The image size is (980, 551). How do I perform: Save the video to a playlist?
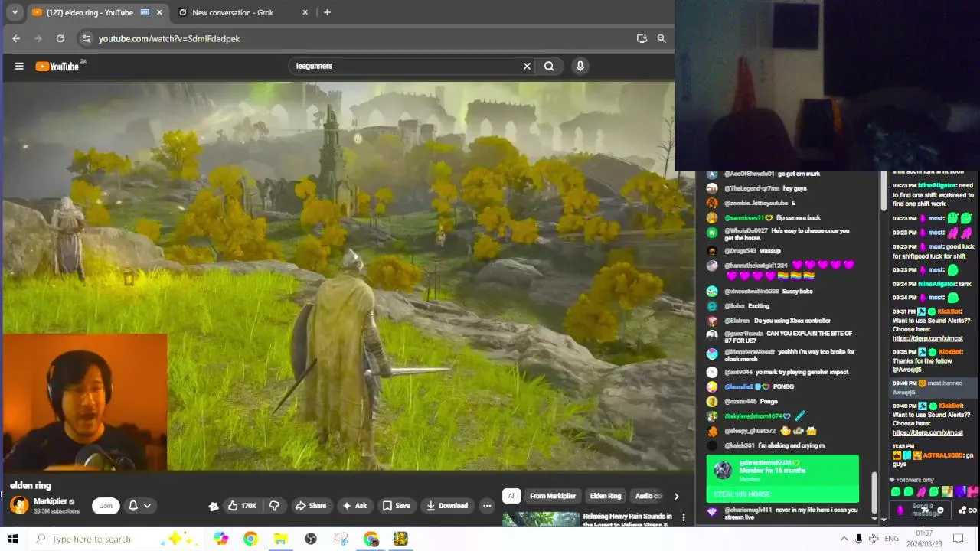tap(397, 505)
